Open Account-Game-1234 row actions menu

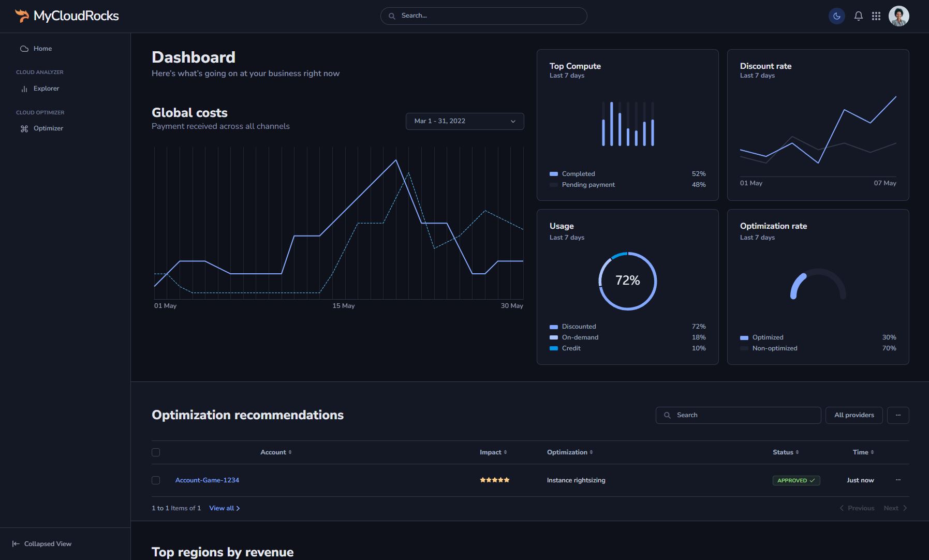898,480
